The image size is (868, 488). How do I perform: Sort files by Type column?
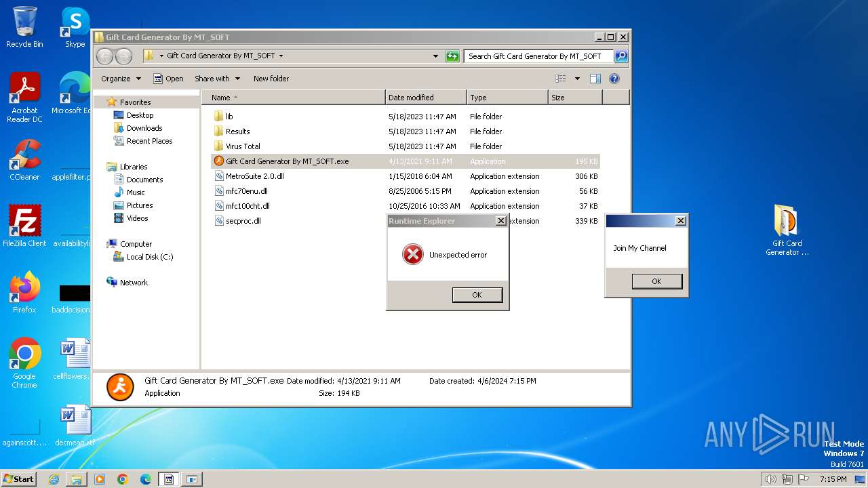[x=507, y=98]
